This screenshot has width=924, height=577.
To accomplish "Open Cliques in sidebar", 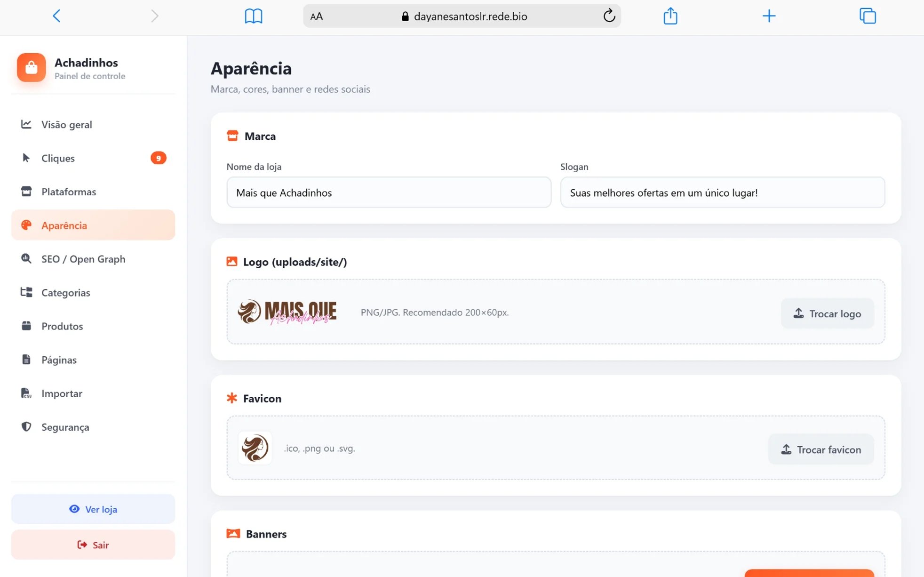I will tap(93, 158).
